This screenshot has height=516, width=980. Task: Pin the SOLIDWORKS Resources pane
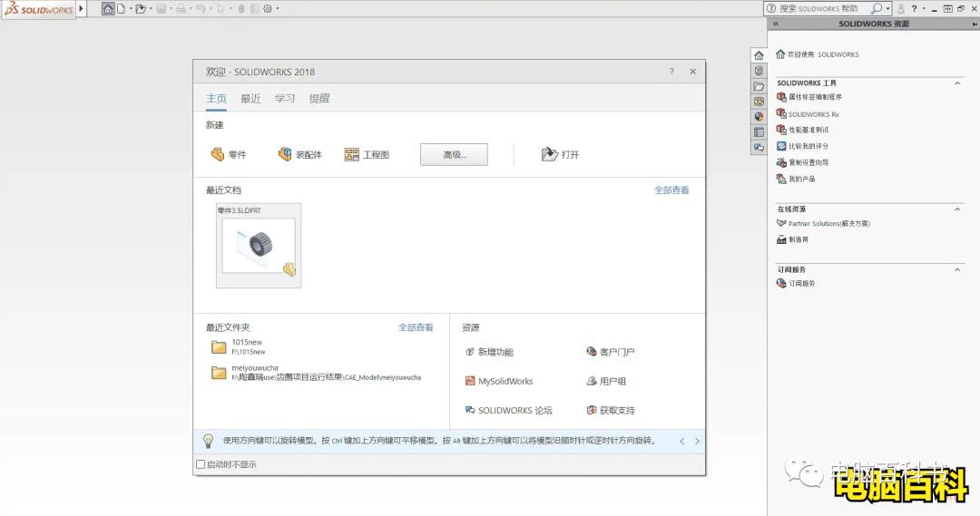(975, 24)
